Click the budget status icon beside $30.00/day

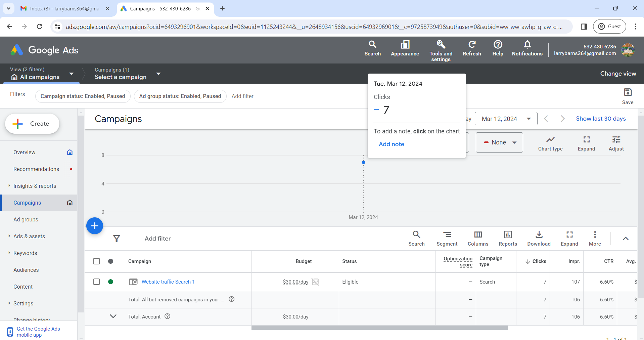(315, 282)
